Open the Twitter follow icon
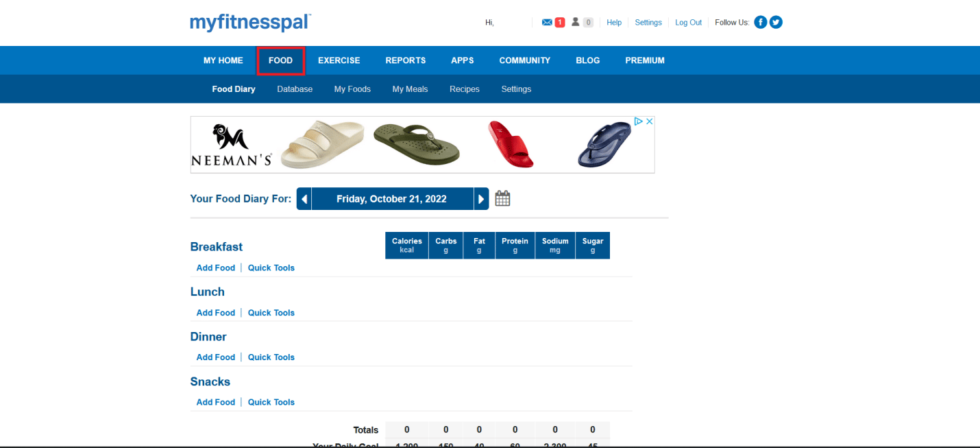The width and height of the screenshot is (980, 448). point(776,22)
